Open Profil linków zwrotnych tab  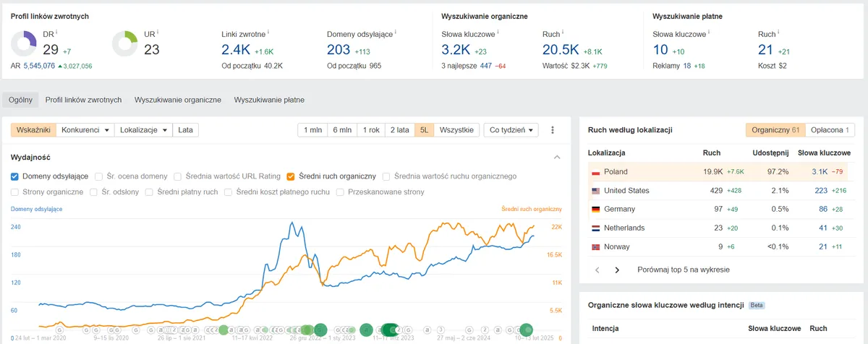click(x=83, y=100)
